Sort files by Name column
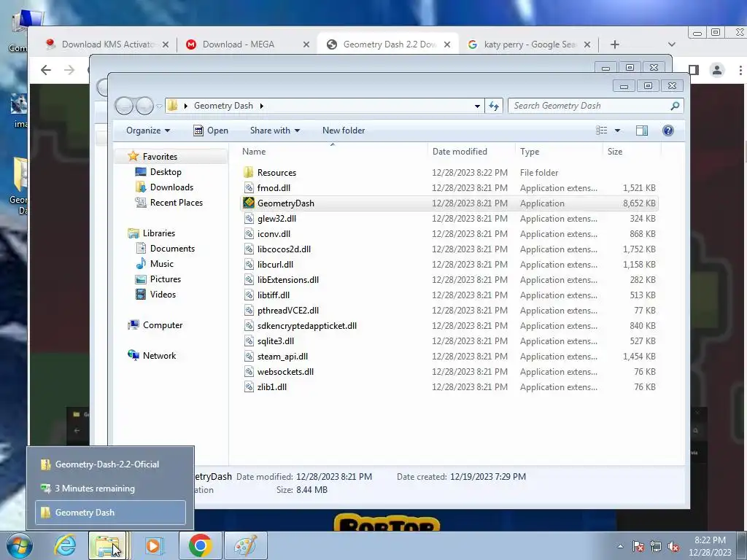This screenshot has width=747, height=560. click(254, 152)
